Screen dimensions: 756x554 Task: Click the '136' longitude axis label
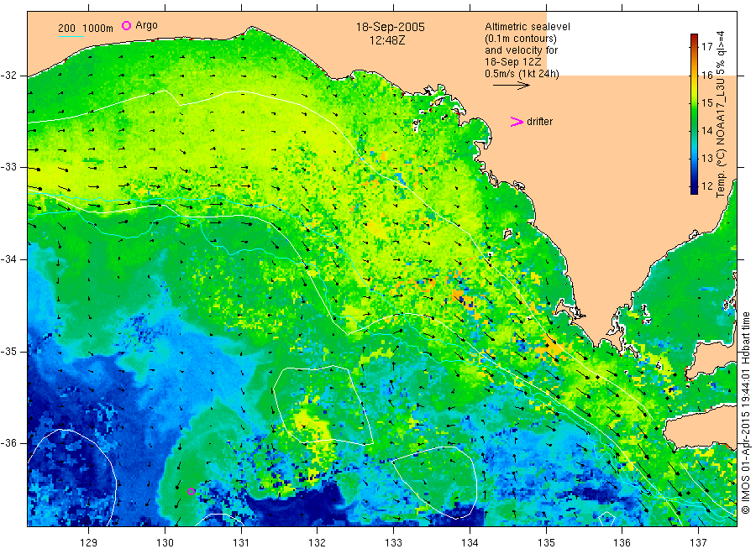[622, 542]
